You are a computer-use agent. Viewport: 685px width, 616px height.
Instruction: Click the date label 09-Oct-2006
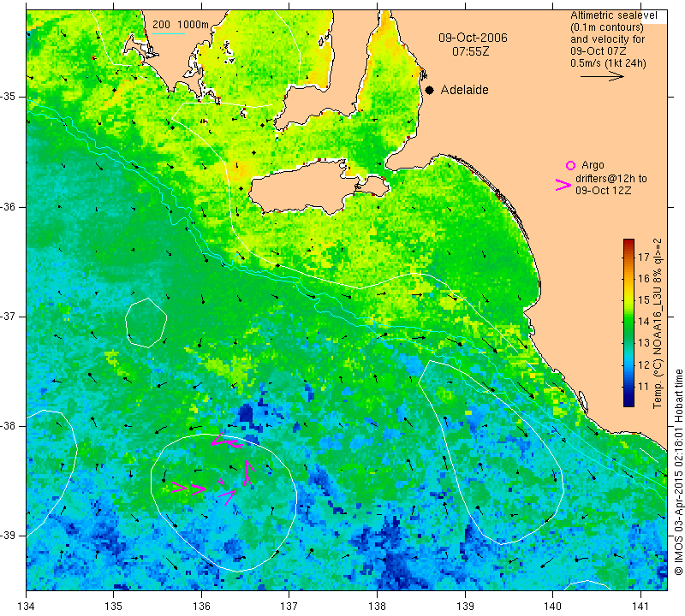[473, 38]
